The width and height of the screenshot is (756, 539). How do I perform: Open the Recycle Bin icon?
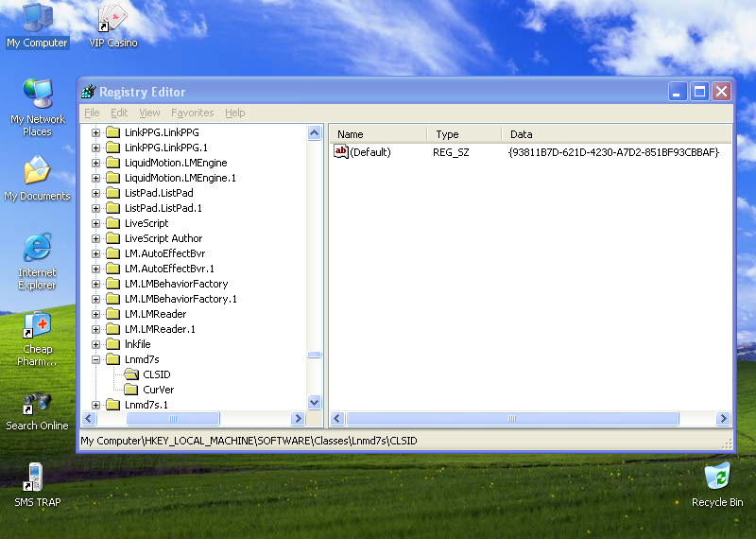[x=717, y=477]
